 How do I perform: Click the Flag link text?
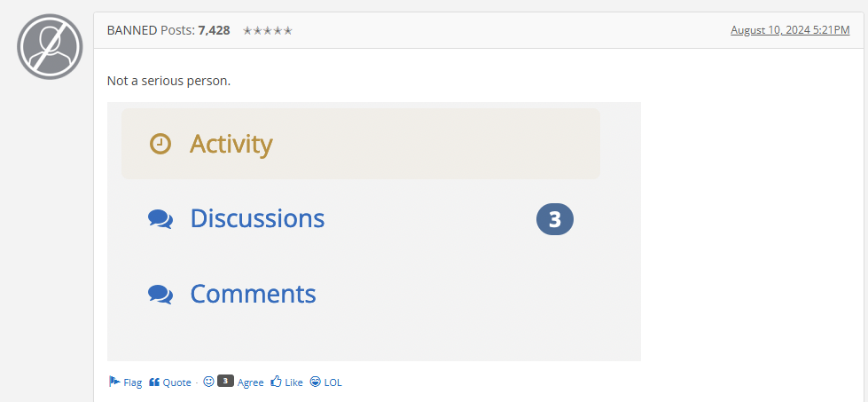(x=132, y=382)
